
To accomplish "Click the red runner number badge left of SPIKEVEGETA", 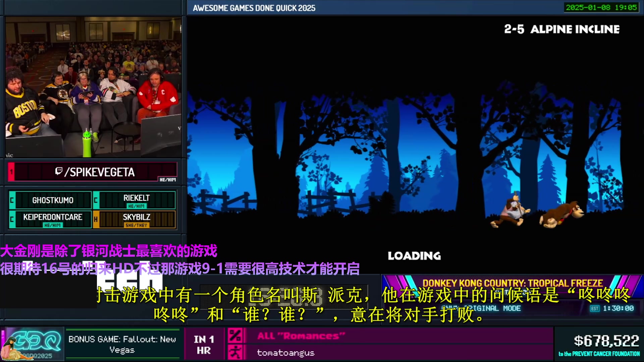I will (x=11, y=172).
